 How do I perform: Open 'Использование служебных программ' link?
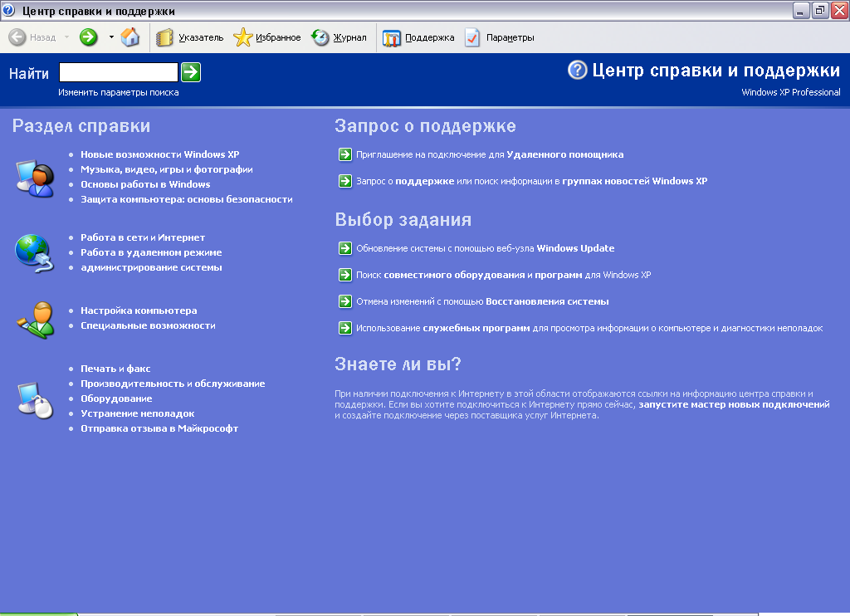(x=589, y=328)
